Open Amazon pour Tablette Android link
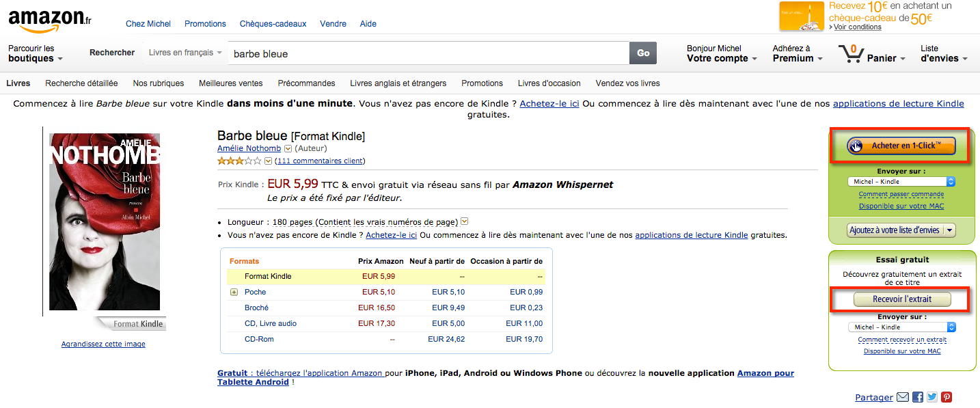980x408 pixels. coord(506,378)
